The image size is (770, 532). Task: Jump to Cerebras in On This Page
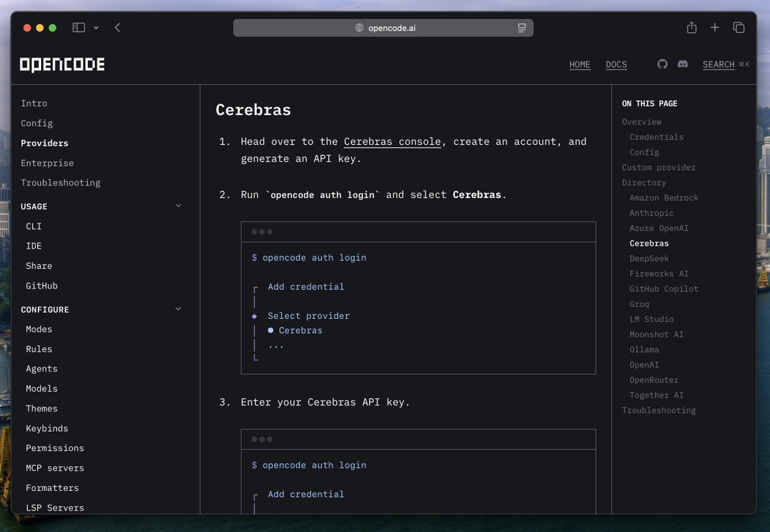point(649,243)
